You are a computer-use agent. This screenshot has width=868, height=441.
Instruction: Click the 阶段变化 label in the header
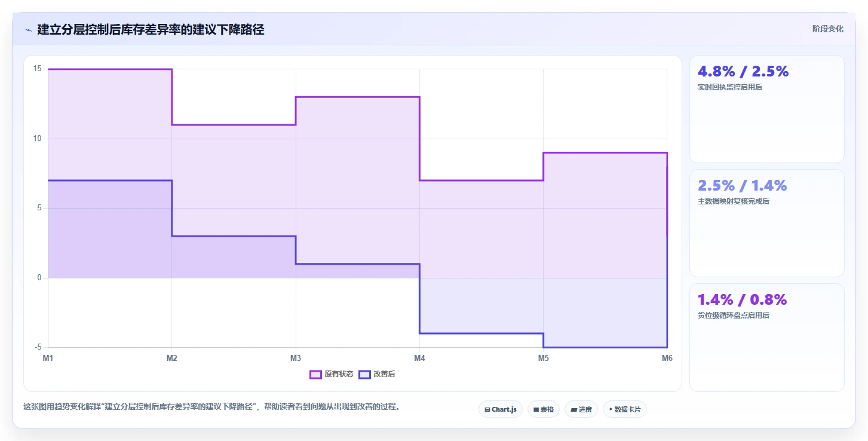click(x=828, y=29)
